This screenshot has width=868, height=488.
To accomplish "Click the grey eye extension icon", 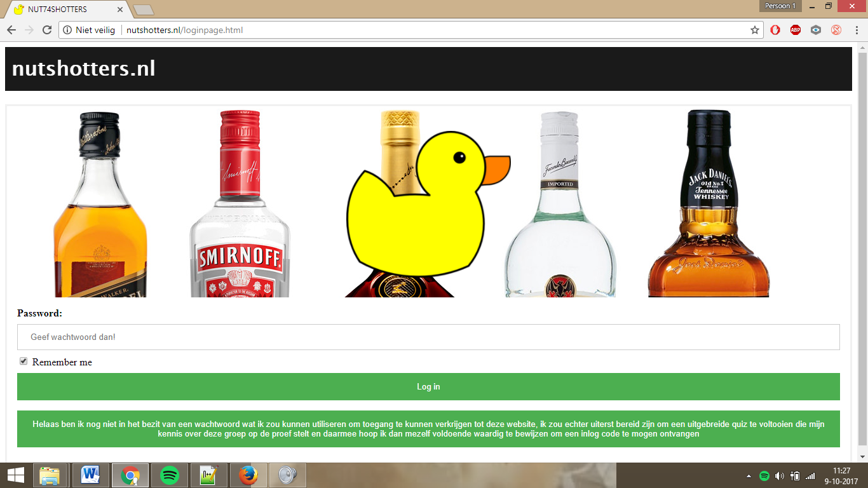I will coord(816,30).
